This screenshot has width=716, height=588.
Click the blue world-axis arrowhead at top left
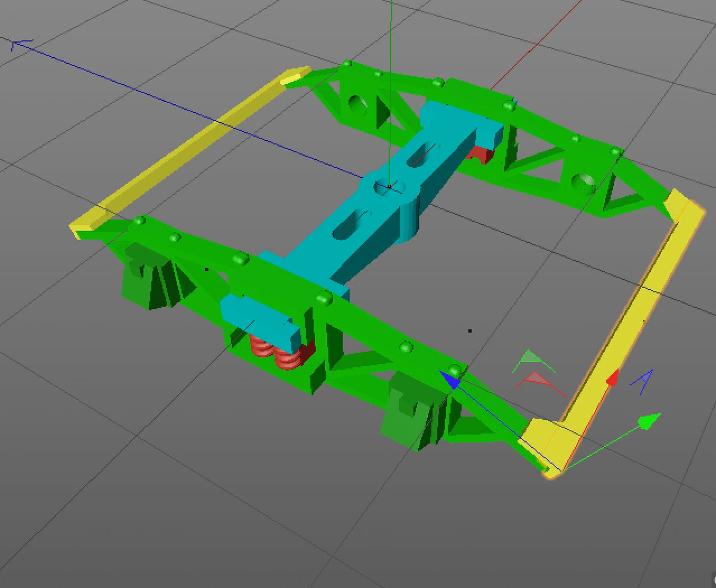coord(21,45)
